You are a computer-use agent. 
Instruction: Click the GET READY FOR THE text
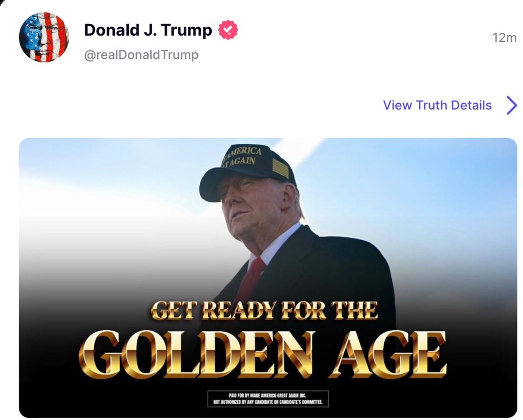pyautogui.click(x=264, y=310)
